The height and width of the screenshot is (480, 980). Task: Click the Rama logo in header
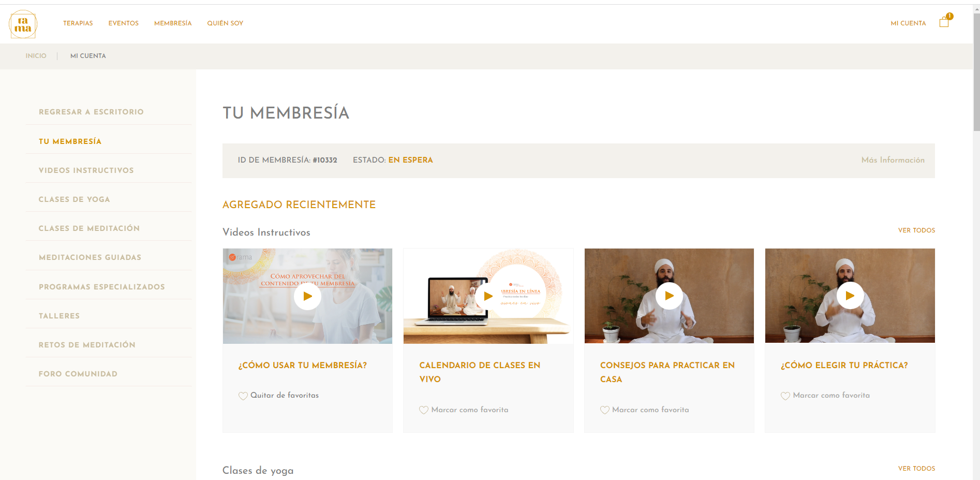(23, 24)
